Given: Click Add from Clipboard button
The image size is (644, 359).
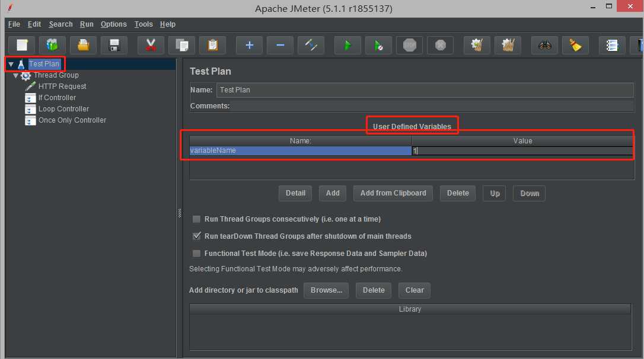Looking at the screenshot, I should point(393,193).
